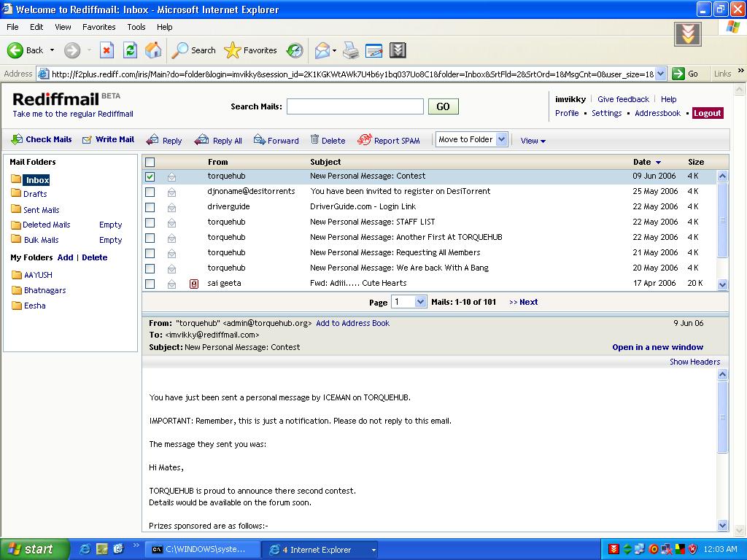Expand the Links toolbar chevron

[x=741, y=71]
